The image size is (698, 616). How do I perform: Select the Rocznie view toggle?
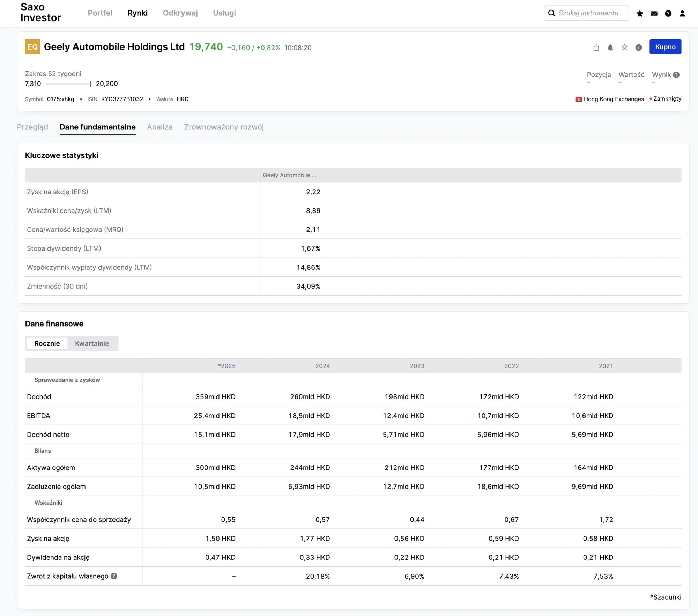(x=47, y=343)
